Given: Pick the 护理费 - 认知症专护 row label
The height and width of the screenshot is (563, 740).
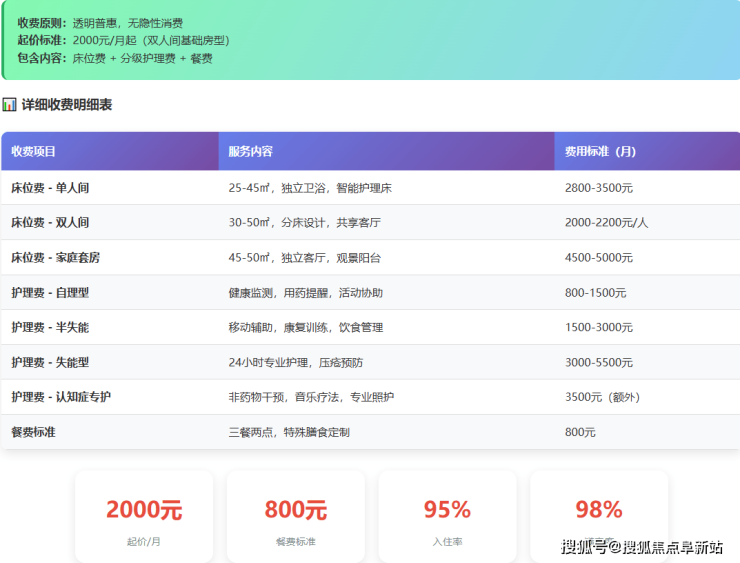Looking at the screenshot, I should coord(61,397).
